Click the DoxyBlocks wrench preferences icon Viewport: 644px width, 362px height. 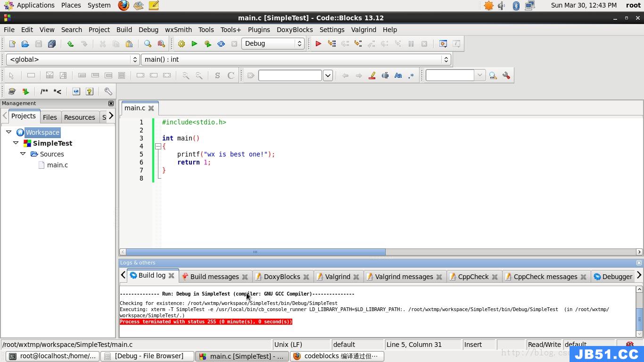108,91
